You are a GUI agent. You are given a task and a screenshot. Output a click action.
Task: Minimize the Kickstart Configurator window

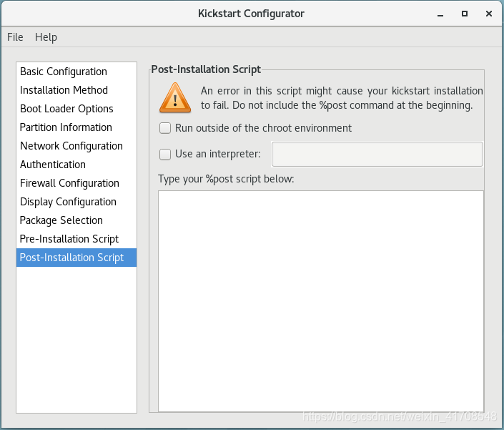point(440,14)
